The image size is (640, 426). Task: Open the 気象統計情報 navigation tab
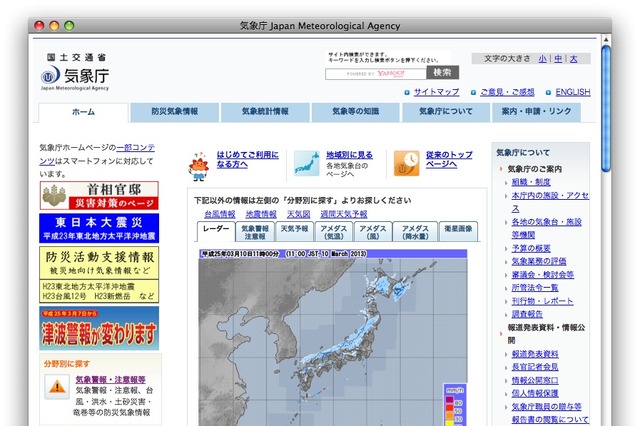(265, 112)
